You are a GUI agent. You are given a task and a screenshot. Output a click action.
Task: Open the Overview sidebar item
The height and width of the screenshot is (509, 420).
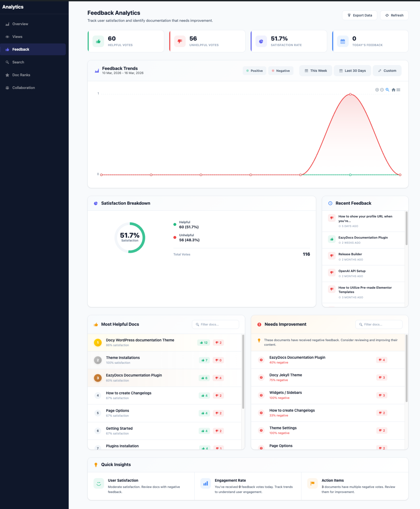tap(20, 24)
